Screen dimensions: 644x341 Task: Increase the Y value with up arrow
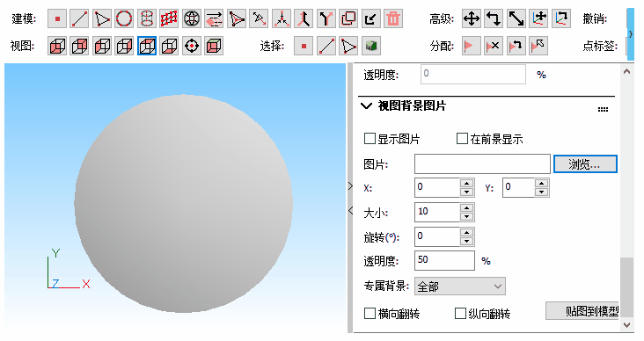[x=542, y=184]
